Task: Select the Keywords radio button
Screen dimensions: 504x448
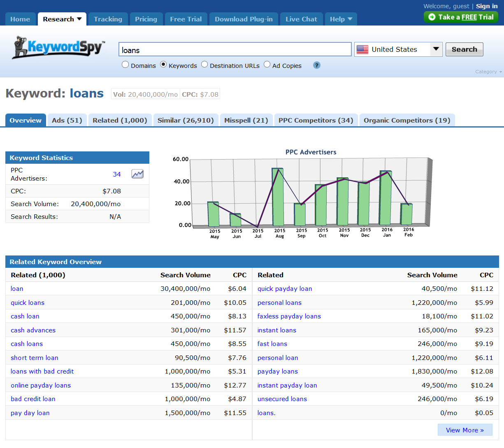Action: coord(163,65)
